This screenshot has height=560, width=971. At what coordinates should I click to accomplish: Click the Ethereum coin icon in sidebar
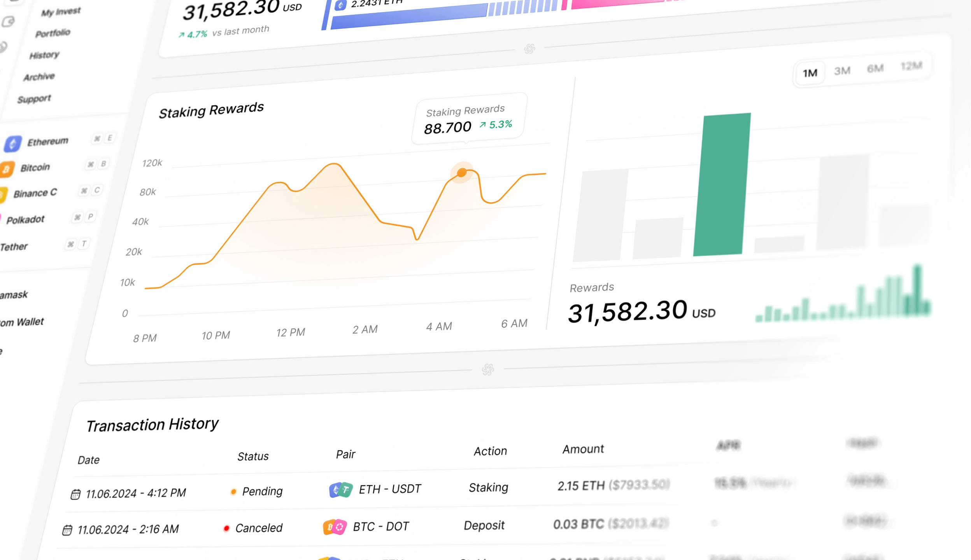coord(12,143)
